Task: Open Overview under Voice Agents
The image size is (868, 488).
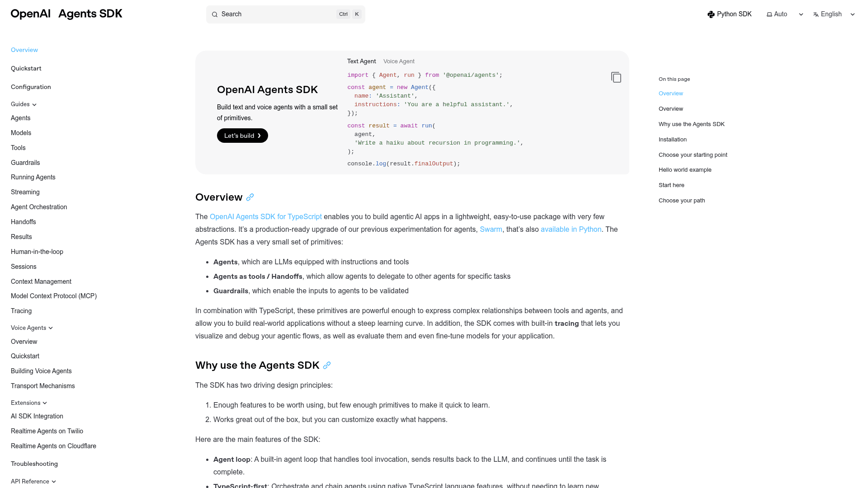Action: click(24, 342)
